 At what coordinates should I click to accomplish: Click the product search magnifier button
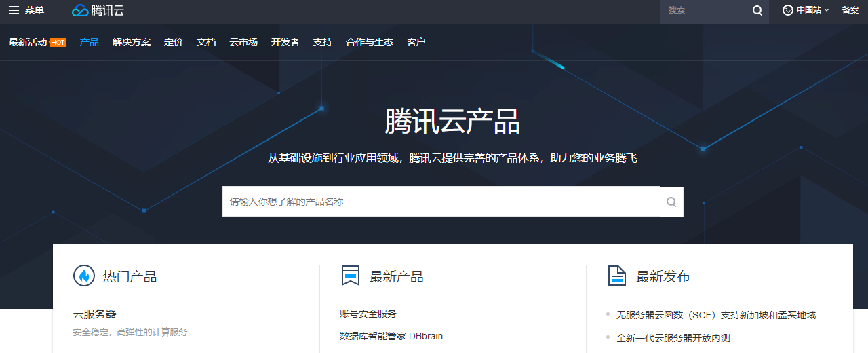coord(671,202)
